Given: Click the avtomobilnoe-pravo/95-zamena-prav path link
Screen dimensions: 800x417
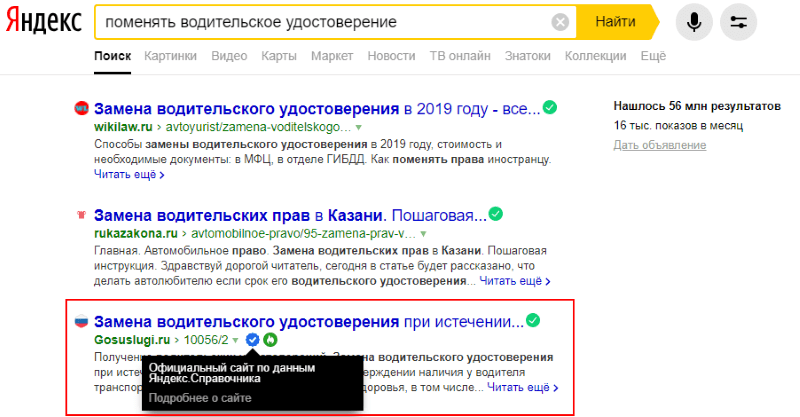Looking at the screenshot, I should pyautogui.click(x=304, y=234).
